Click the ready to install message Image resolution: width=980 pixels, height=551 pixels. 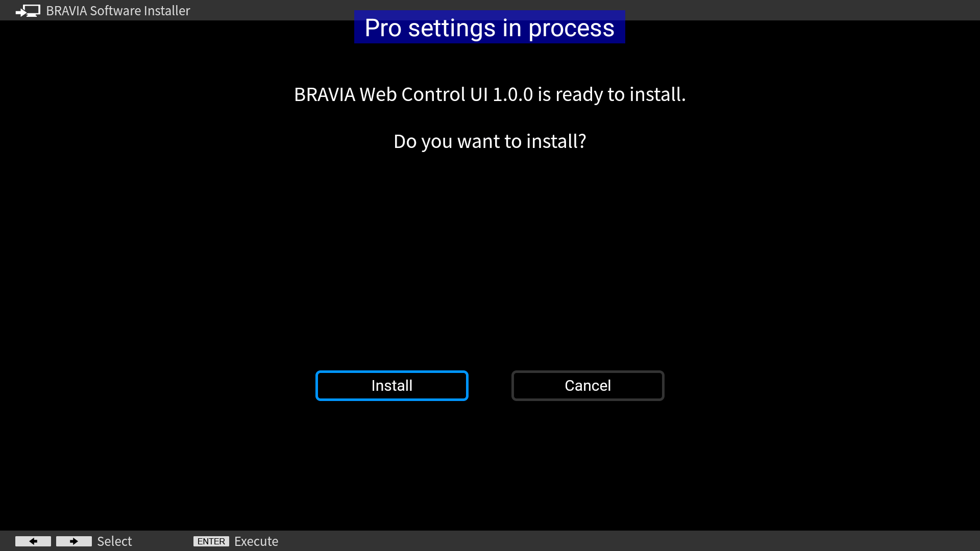tap(490, 94)
